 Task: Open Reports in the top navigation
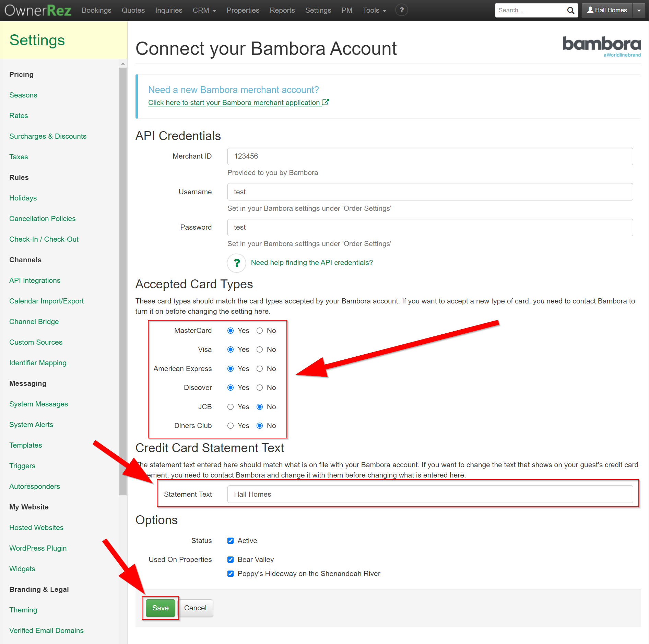(282, 10)
